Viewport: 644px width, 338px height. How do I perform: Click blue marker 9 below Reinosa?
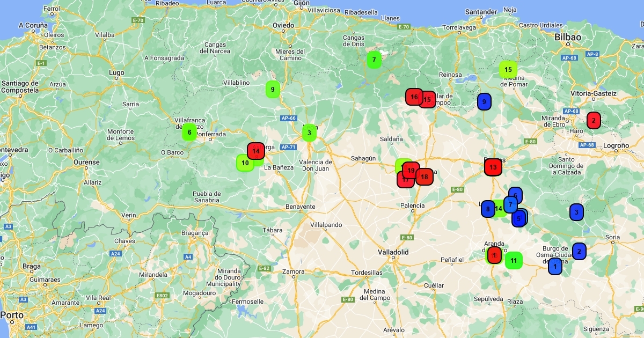(484, 101)
